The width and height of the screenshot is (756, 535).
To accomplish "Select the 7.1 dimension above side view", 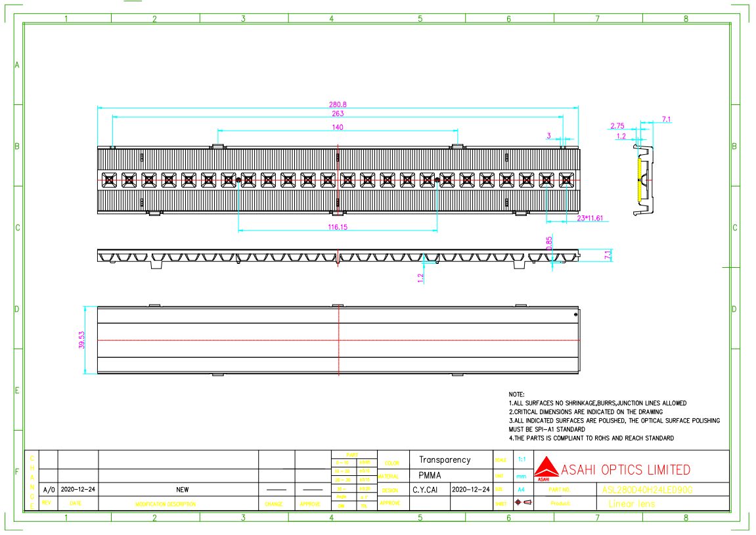I will coord(666,119).
